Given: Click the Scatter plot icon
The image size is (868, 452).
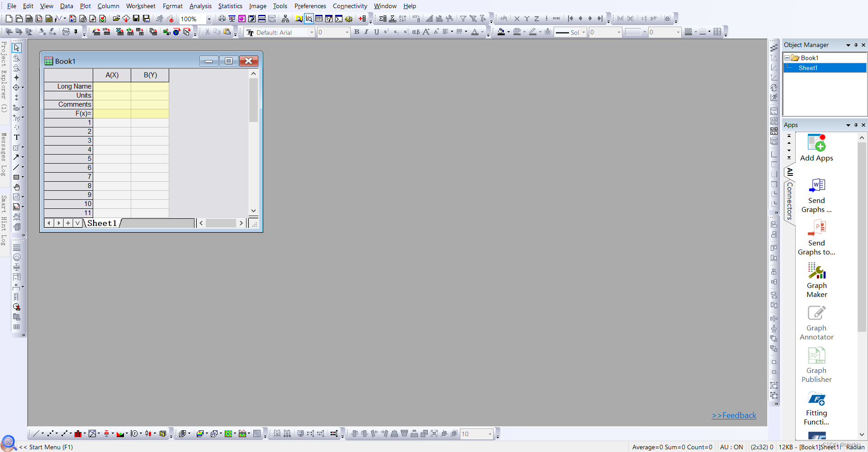Looking at the screenshot, I should (50, 433).
